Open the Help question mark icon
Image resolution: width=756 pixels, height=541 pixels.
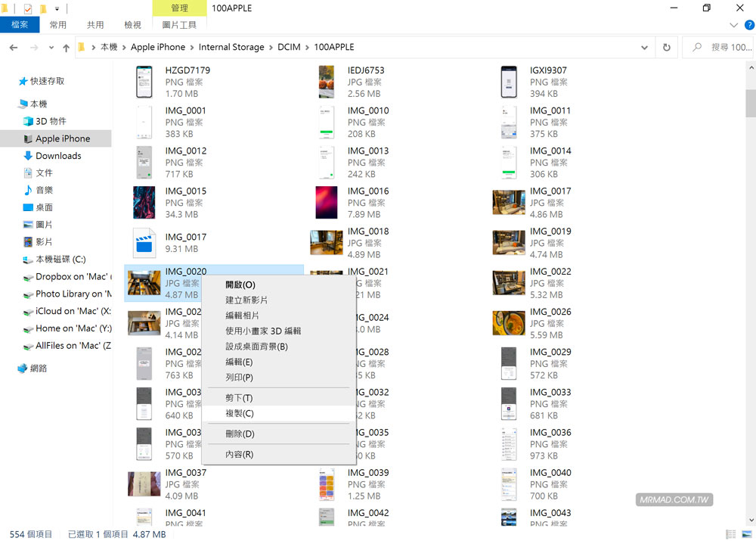point(750,25)
